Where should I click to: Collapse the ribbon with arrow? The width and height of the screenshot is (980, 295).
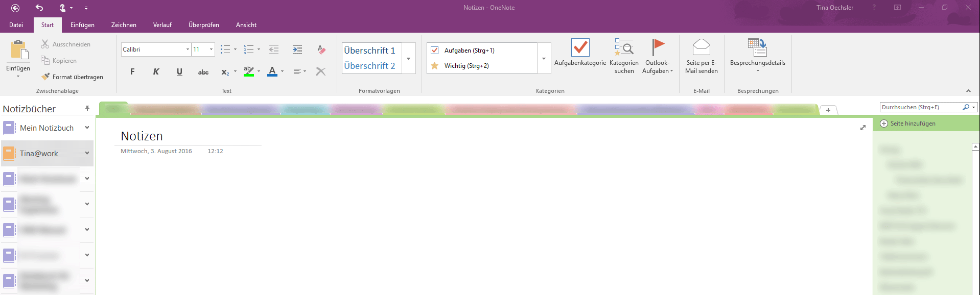(968, 91)
